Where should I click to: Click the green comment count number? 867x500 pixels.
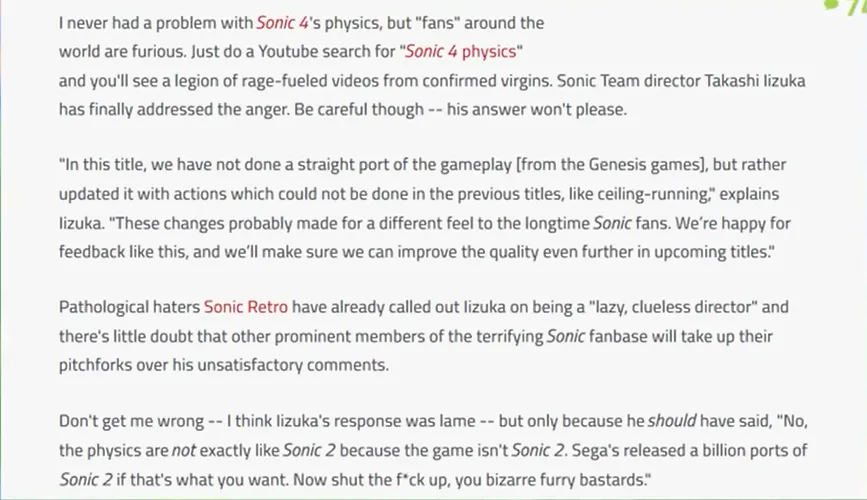[x=858, y=5]
